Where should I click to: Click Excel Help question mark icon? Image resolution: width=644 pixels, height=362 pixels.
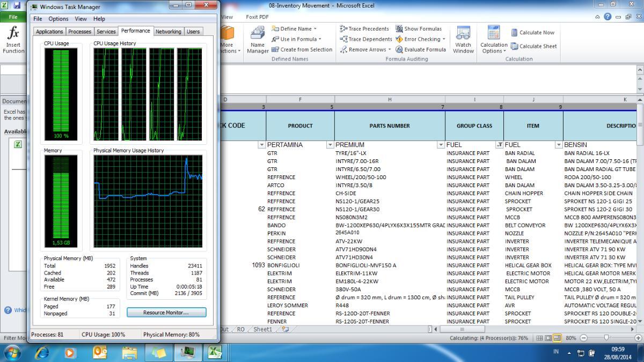[x=608, y=17]
